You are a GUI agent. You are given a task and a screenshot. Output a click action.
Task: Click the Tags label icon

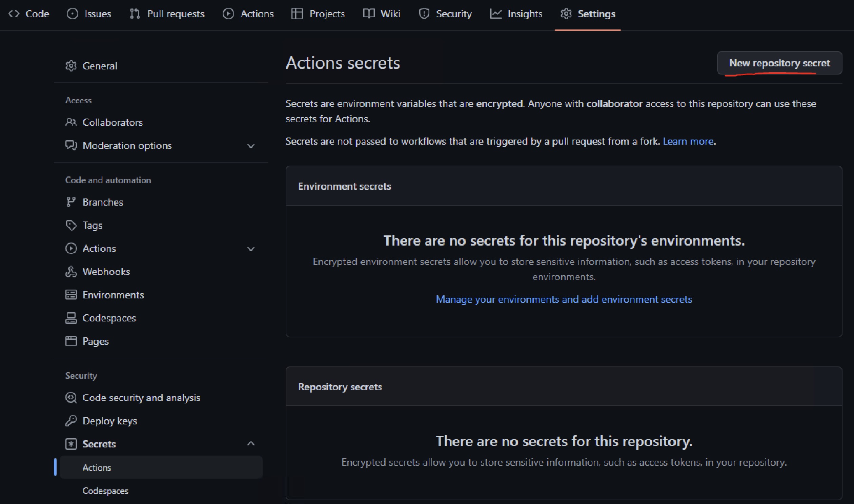[x=71, y=225]
